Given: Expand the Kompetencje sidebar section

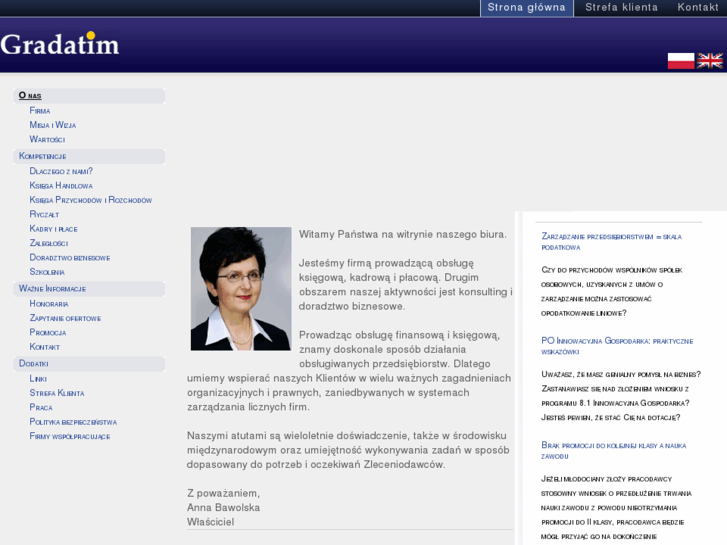Looking at the screenshot, I should 42,157.
